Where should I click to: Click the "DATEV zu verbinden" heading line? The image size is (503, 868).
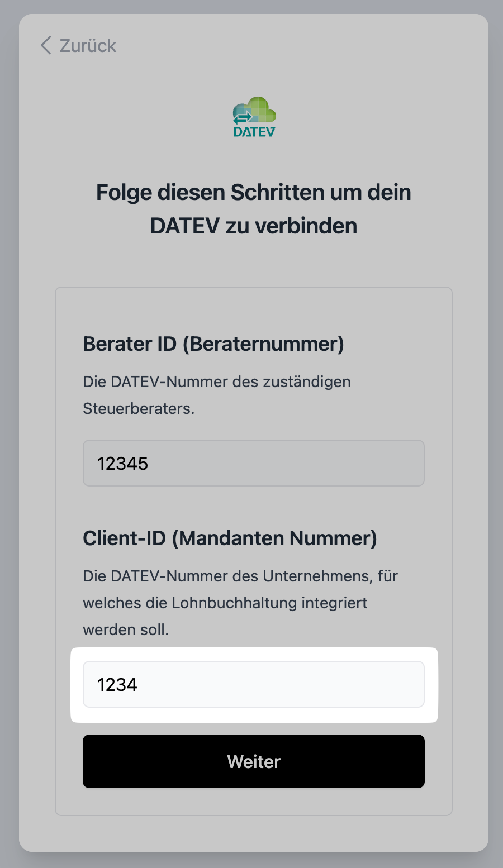click(253, 226)
